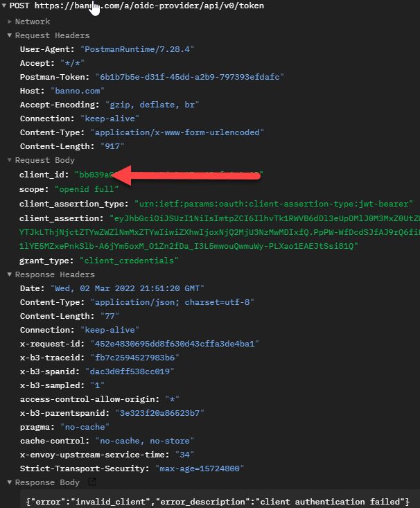This screenshot has height=508, width=420.
Task: Select request Content-Type "application/x-www-form-urlencoded"
Action: click(x=177, y=132)
